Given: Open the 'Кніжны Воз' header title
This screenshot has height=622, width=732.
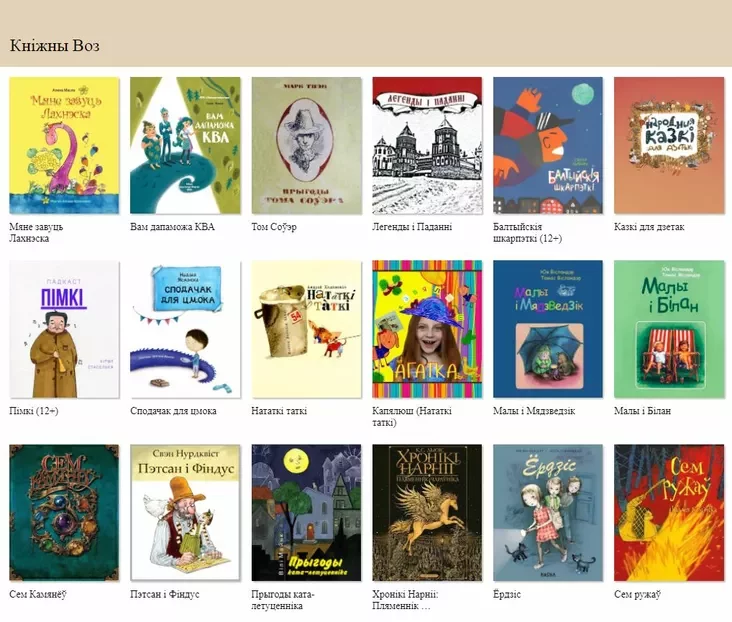Looking at the screenshot, I should coord(55,46).
